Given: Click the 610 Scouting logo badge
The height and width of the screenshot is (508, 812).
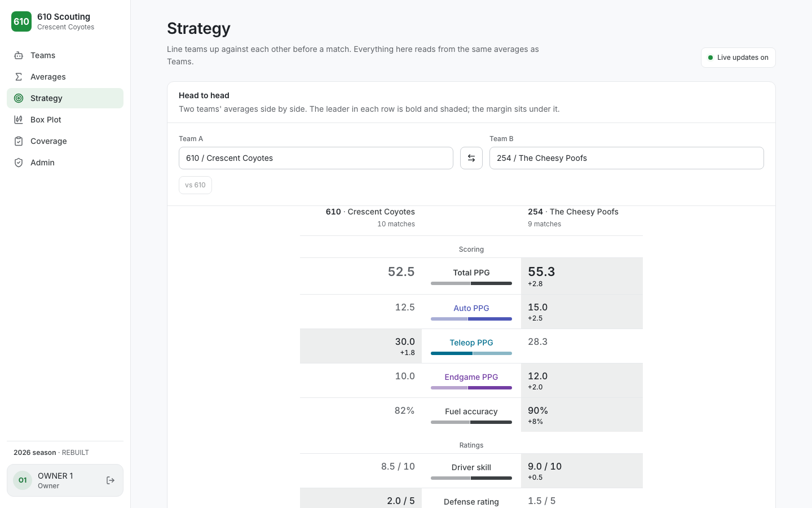Looking at the screenshot, I should tap(21, 21).
